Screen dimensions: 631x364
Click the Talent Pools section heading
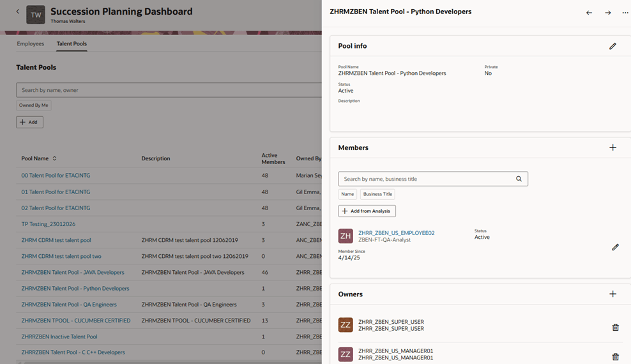[36, 67]
